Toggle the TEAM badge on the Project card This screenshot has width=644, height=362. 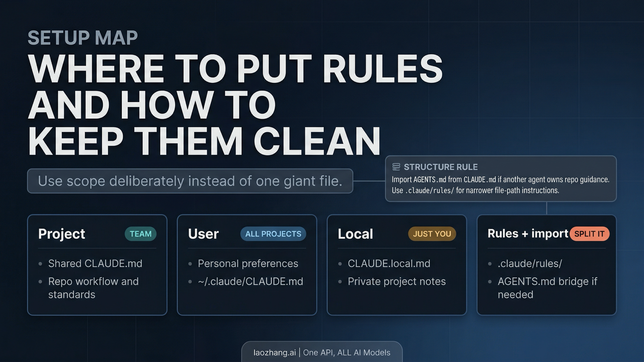point(141,234)
